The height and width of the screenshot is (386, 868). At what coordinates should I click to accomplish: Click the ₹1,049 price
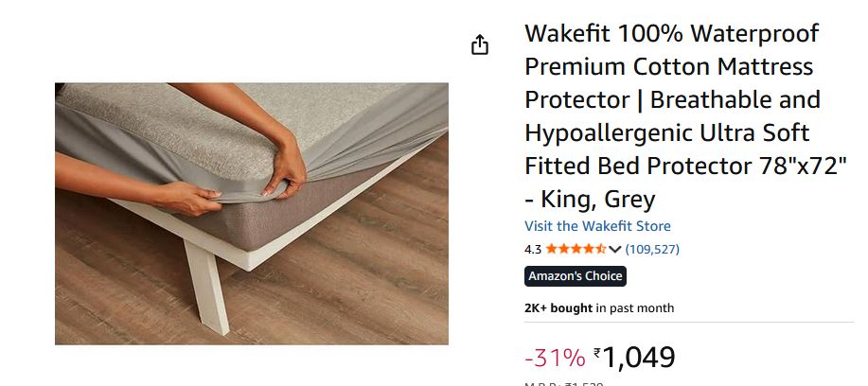click(634, 358)
